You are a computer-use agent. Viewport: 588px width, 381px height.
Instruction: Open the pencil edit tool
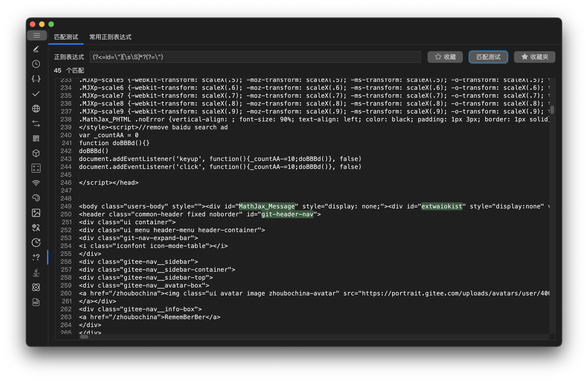36,49
